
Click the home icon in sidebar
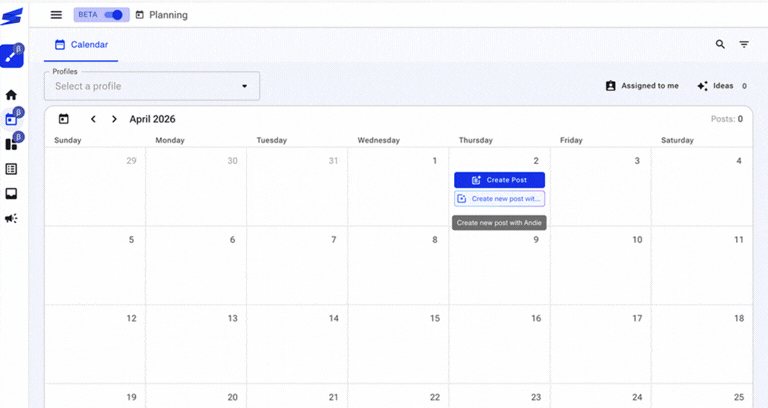(12, 95)
